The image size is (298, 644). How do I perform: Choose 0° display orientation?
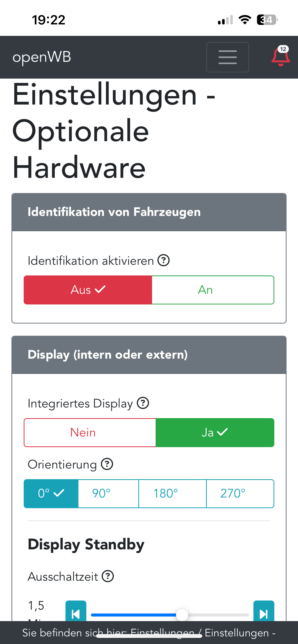[x=51, y=493]
